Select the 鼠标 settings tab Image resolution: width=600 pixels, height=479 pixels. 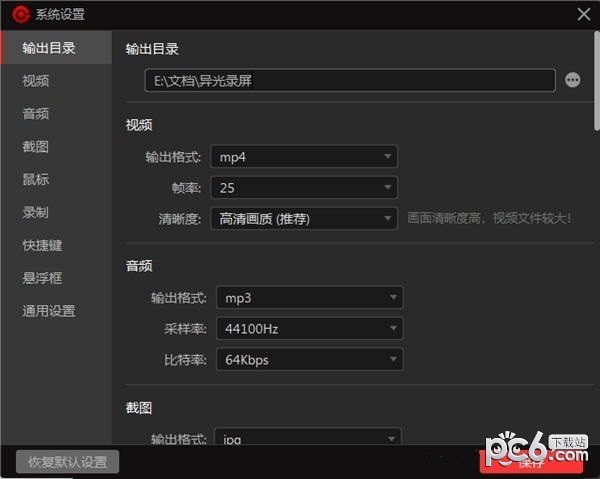click(x=36, y=180)
